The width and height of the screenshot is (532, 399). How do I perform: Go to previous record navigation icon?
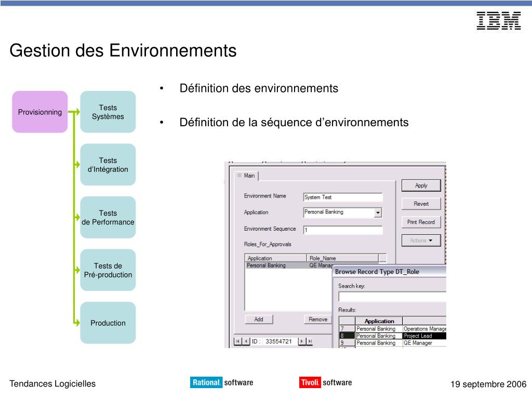click(246, 341)
